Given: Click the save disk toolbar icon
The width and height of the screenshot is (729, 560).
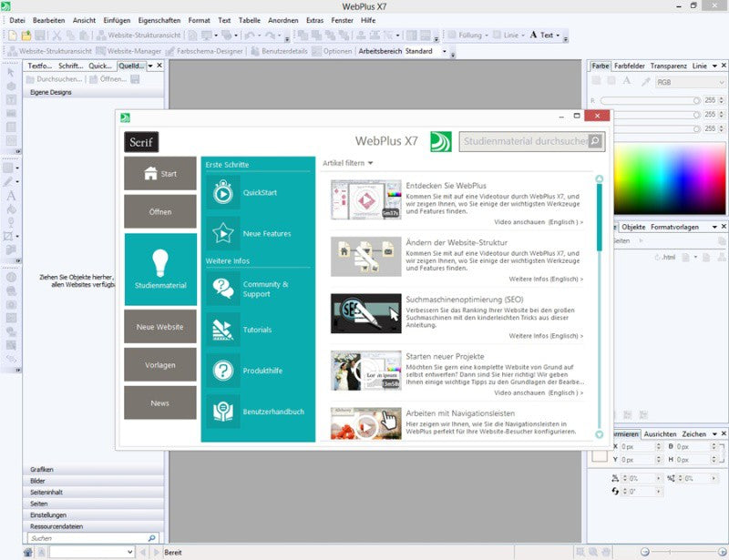Looking at the screenshot, I should [x=40, y=36].
